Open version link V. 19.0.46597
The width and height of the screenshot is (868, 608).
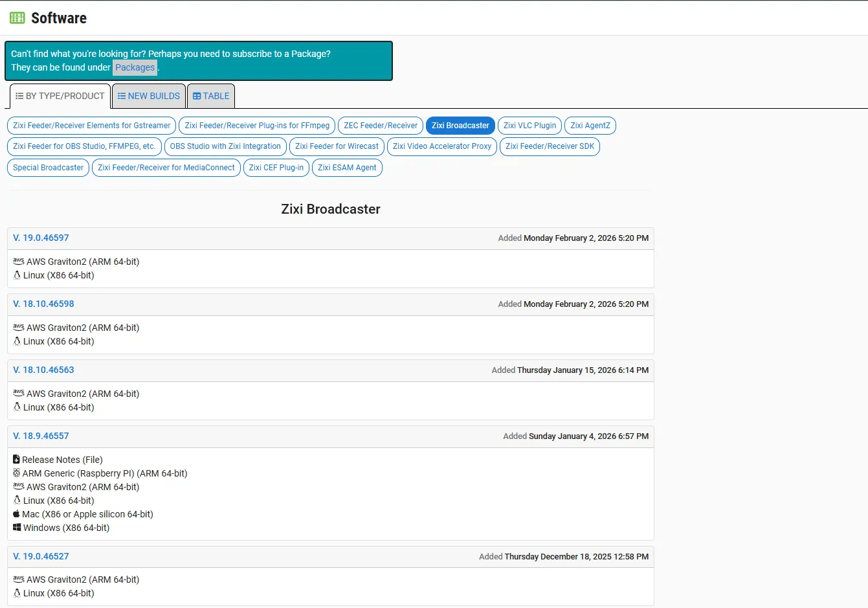[41, 238]
